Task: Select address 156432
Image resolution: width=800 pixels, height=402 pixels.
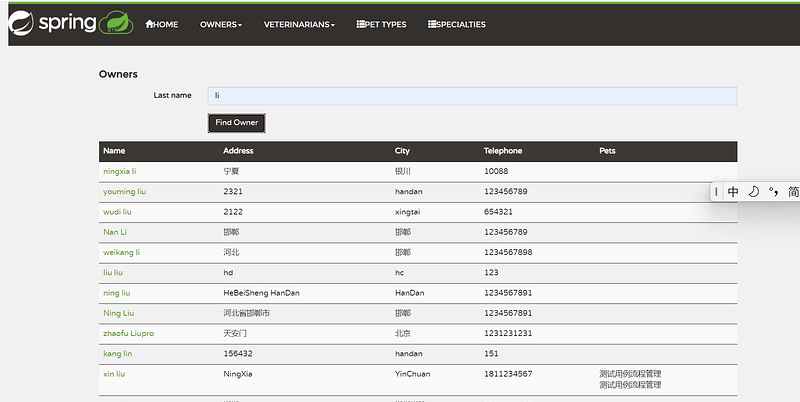Action: (238, 354)
